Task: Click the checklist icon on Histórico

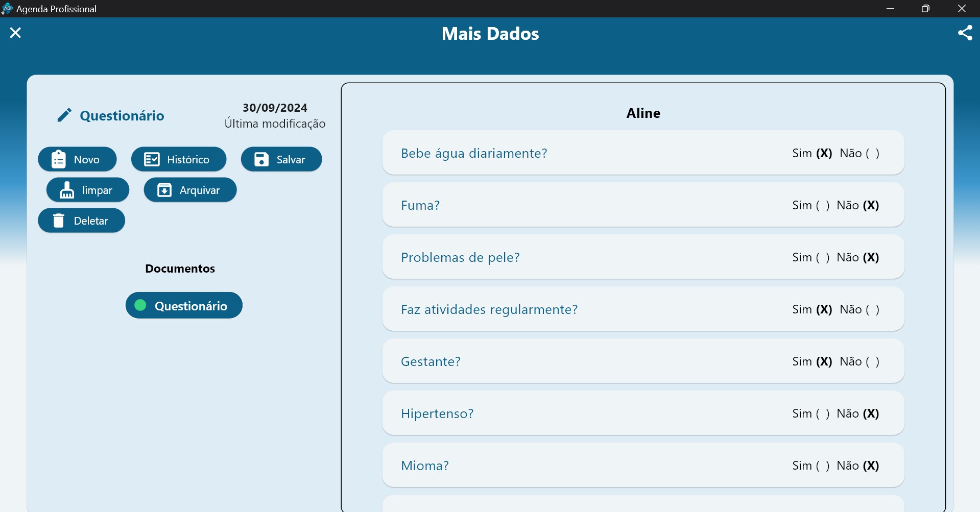Action: [152, 159]
